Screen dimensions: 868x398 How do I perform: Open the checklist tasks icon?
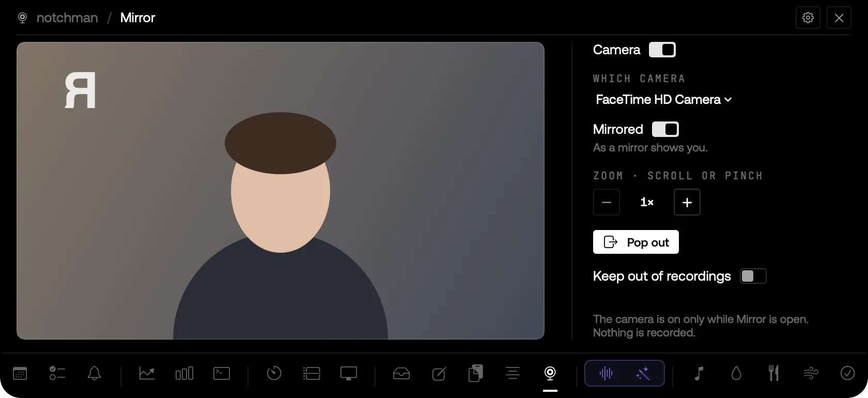click(57, 373)
